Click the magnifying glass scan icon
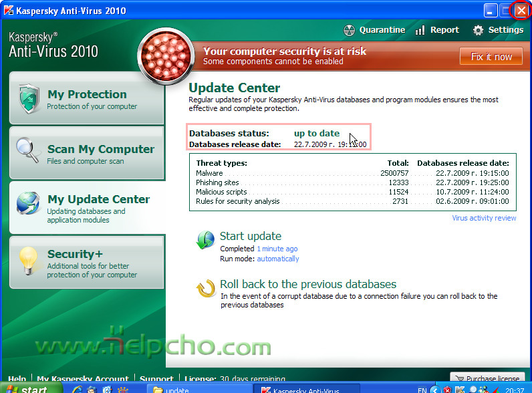Viewport: 532px width, 393px height. tap(27, 150)
